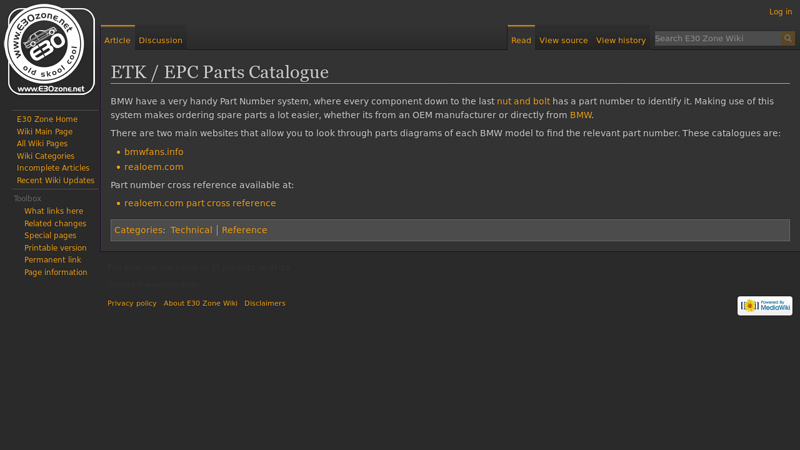Open Wiki Main Page link

click(x=44, y=132)
